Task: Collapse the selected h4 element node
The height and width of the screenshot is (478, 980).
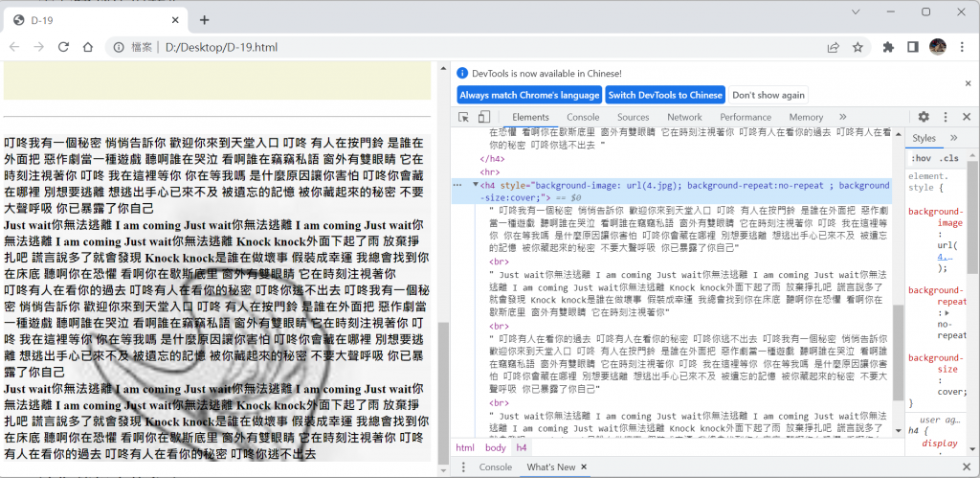Action: coord(476,185)
